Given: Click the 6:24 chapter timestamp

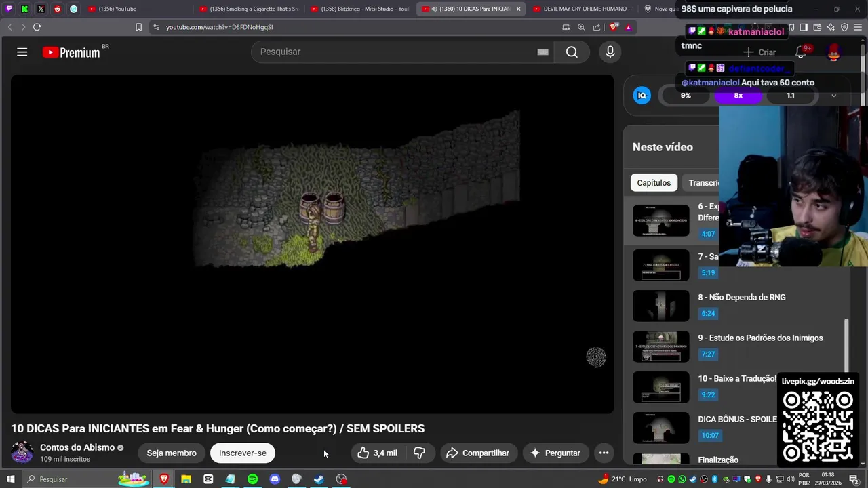Looking at the screenshot, I should point(708,313).
